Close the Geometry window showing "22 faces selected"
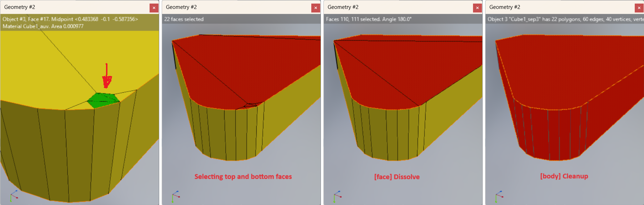Image resolution: width=644 pixels, height=205 pixels. point(316,8)
